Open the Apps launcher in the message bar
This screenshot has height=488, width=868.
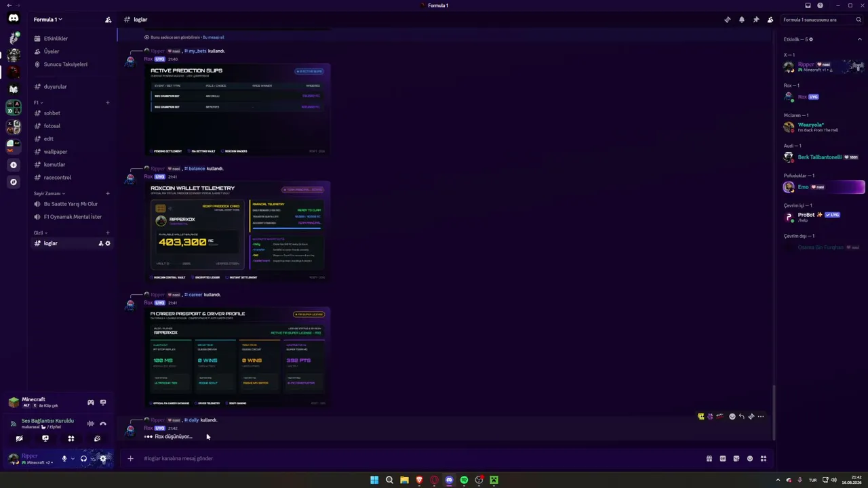coord(764,459)
